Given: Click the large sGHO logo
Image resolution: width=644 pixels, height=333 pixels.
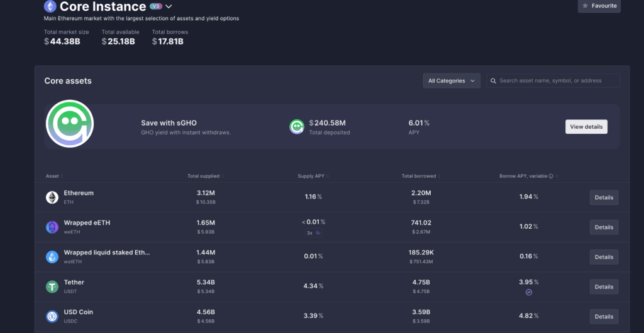Looking at the screenshot, I should tap(70, 123).
